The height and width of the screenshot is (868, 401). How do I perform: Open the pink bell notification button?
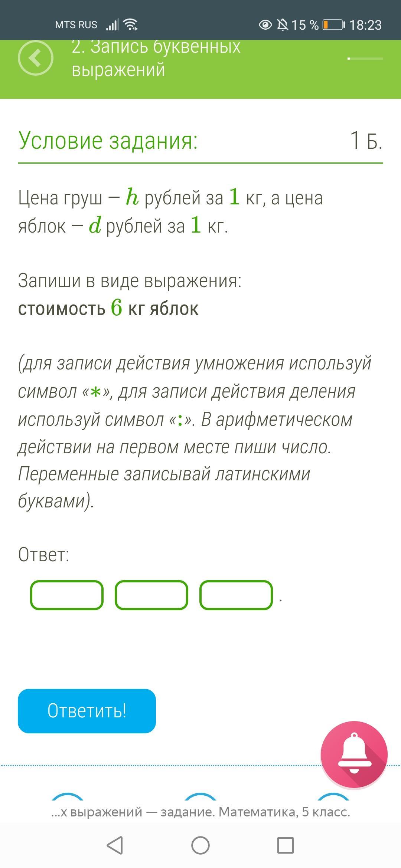pyautogui.click(x=354, y=754)
